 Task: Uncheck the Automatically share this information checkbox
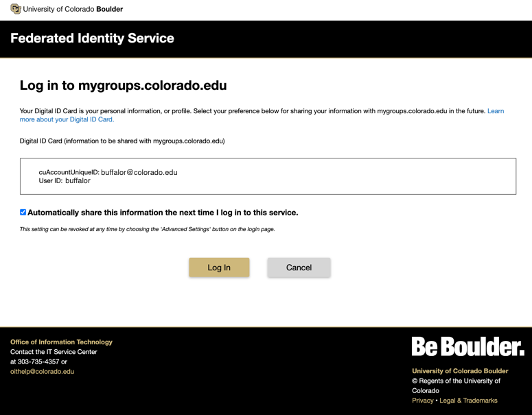tap(23, 212)
